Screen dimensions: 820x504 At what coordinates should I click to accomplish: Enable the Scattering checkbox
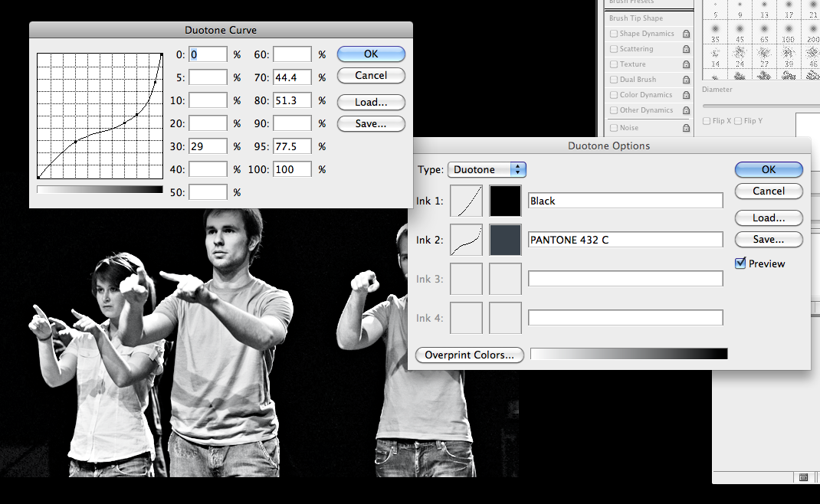pyautogui.click(x=614, y=49)
